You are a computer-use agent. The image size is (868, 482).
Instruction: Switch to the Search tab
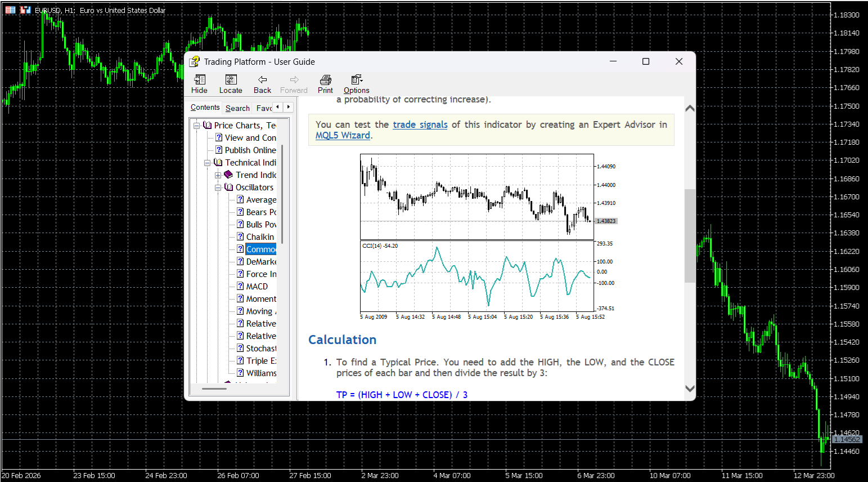tap(237, 108)
